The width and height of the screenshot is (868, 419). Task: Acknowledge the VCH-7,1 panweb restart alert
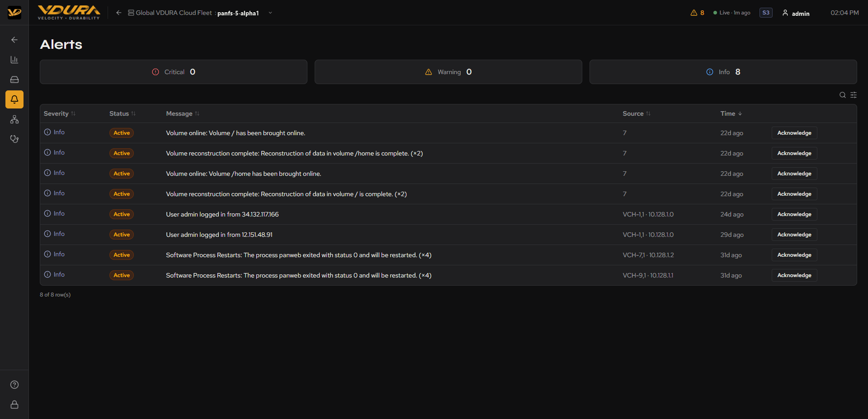point(794,255)
